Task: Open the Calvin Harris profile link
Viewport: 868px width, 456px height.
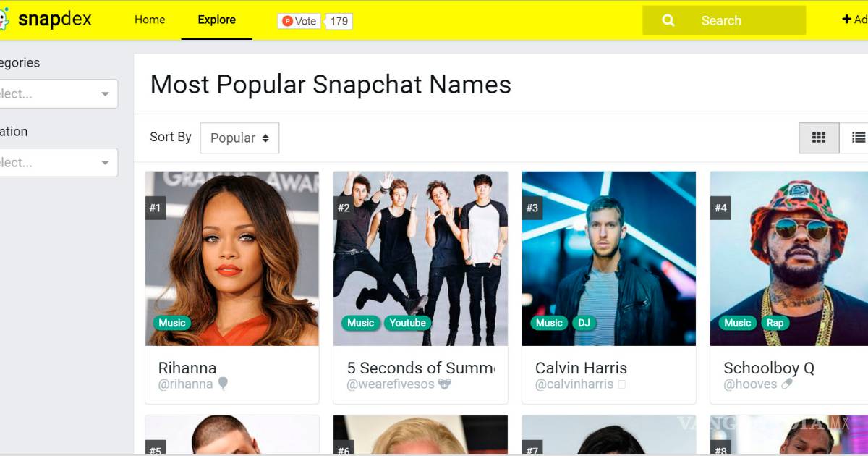Action: [x=581, y=368]
